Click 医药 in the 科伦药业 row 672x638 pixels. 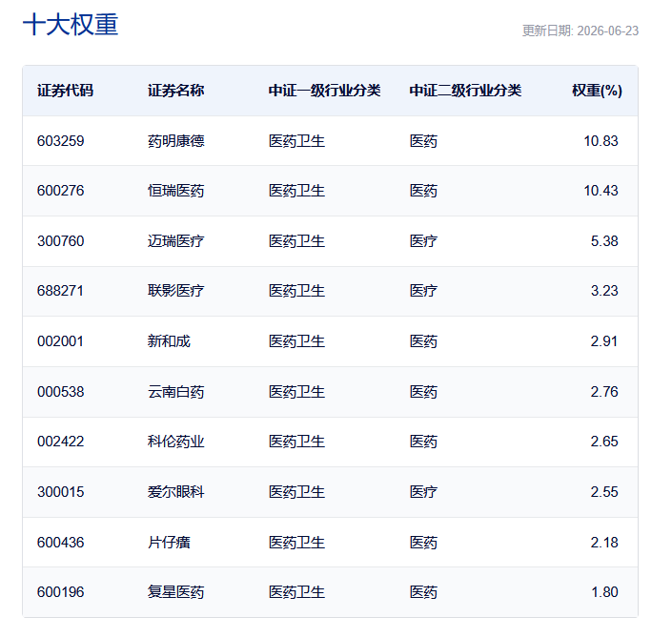423,442
